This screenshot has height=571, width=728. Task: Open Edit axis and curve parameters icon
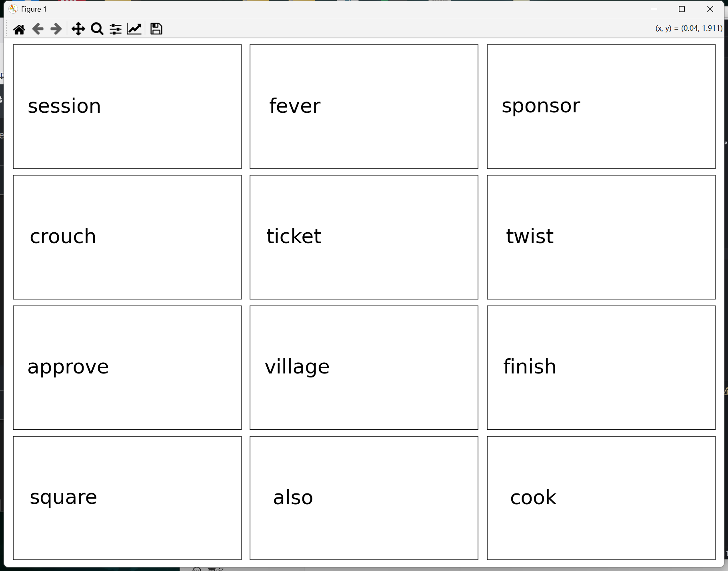click(x=134, y=29)
